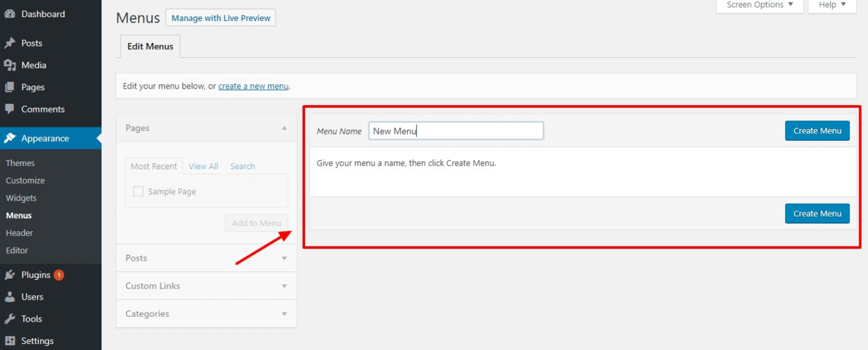Image resolution: width=868 pixels, height=350 pixels.
Task: Open the Comments menu label
Action: [43, 109]
